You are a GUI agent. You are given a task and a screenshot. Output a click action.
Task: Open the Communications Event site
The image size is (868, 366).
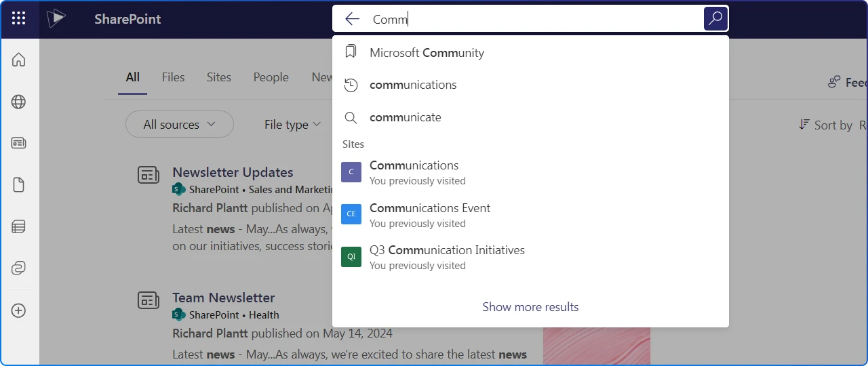click(x=530, y=215)
